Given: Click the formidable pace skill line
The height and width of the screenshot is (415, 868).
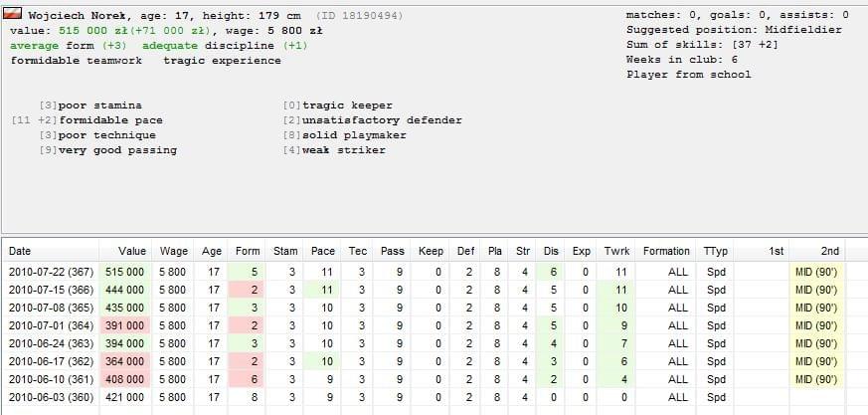Looking at the screenshot, I should [87, 120].
